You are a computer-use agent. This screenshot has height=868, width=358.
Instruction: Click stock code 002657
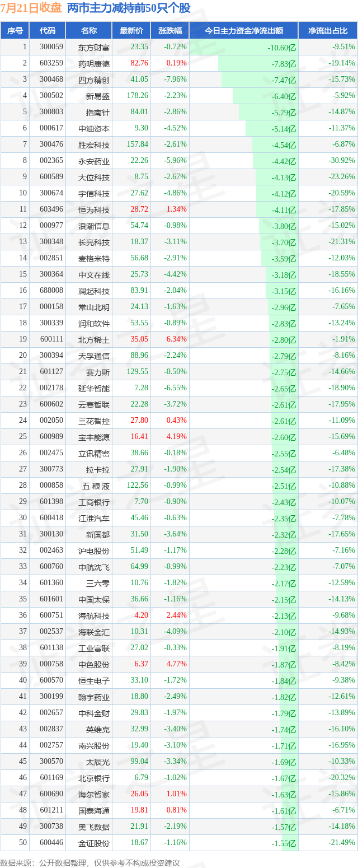51,713
